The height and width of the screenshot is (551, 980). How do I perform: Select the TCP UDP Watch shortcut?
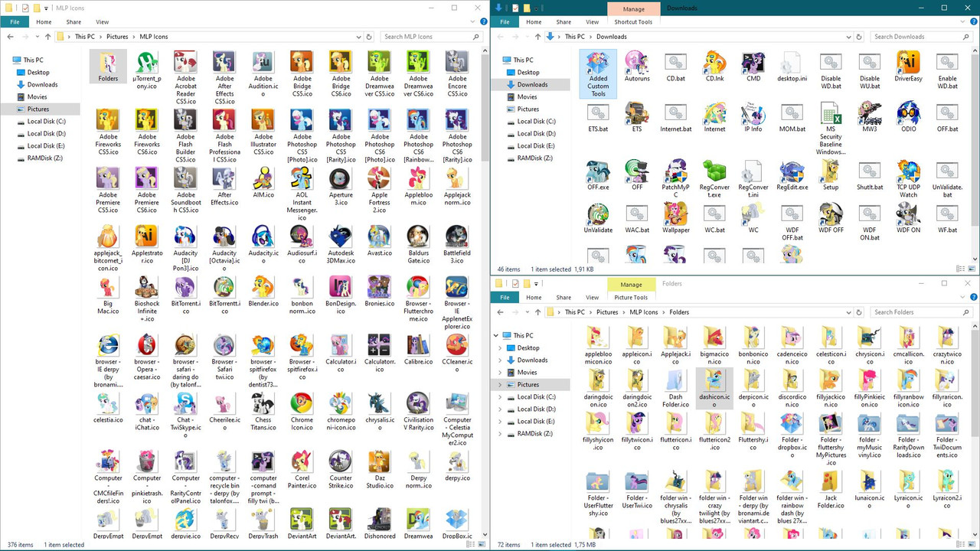(908, 178)
